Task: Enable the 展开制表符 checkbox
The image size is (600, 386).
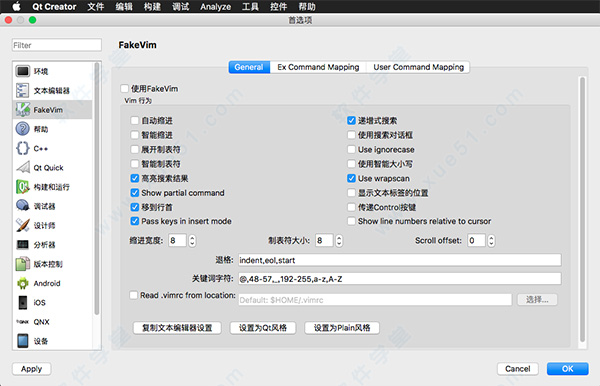Action: (134, 149)
